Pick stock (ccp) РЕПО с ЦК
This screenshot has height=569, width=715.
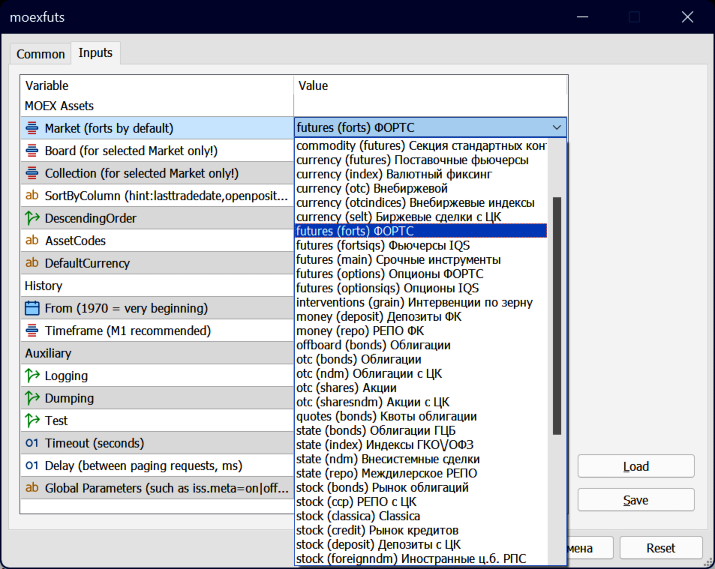(421, 502)
